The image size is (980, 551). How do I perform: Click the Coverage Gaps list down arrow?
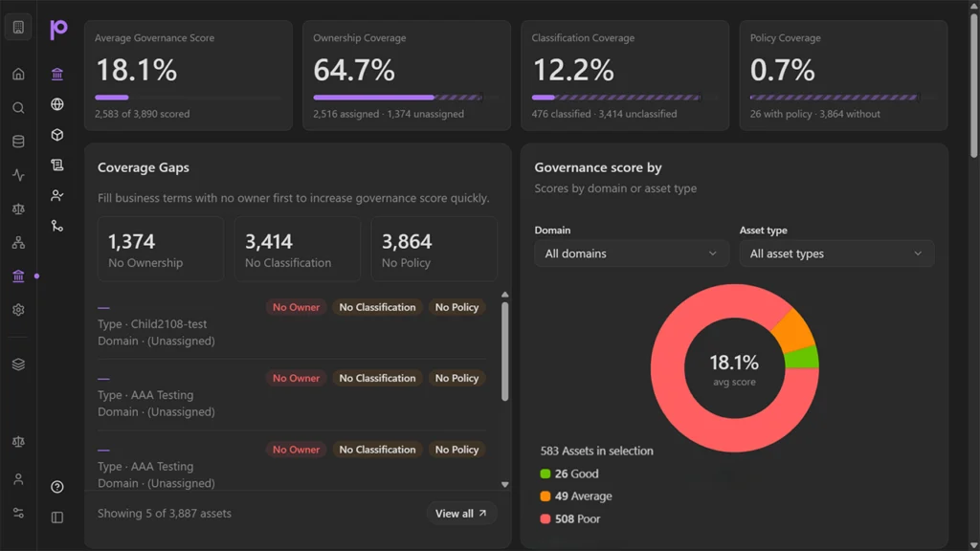(505, 485)
